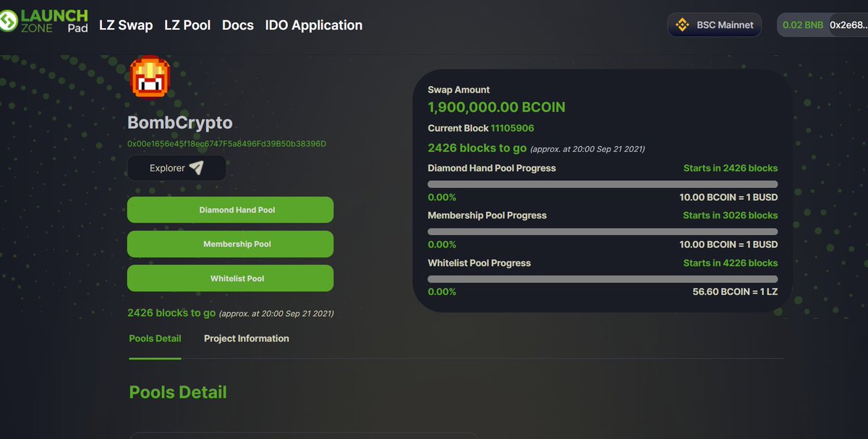Image resolution: width=868 pixels, height=439 pixels.
Task: Click 'Starts in 3026 blocks' text
Action: (731, 216)
